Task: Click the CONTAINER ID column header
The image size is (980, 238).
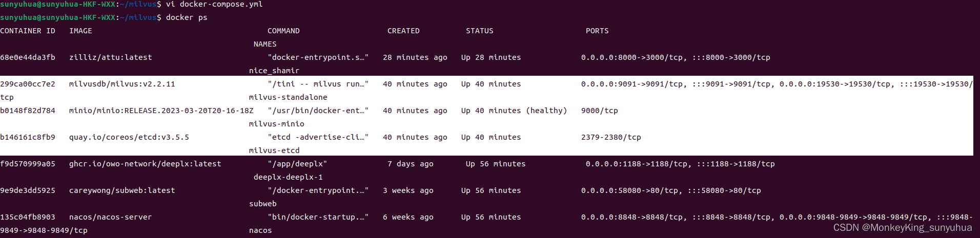Action: click(28, 31)
